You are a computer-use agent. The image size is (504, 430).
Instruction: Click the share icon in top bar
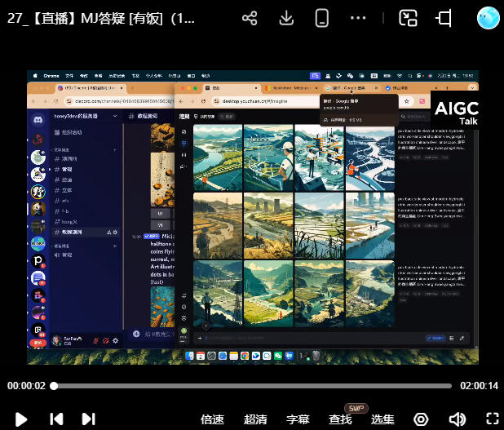[x=250, y=18]
